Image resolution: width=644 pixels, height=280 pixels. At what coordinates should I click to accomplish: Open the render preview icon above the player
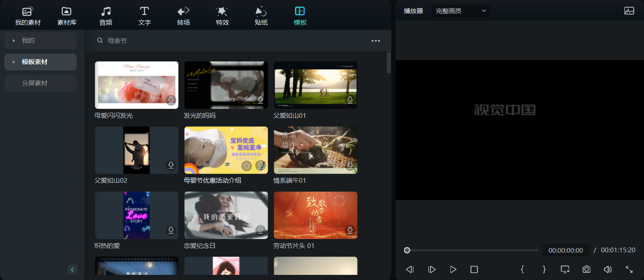(x=629, y=10)
